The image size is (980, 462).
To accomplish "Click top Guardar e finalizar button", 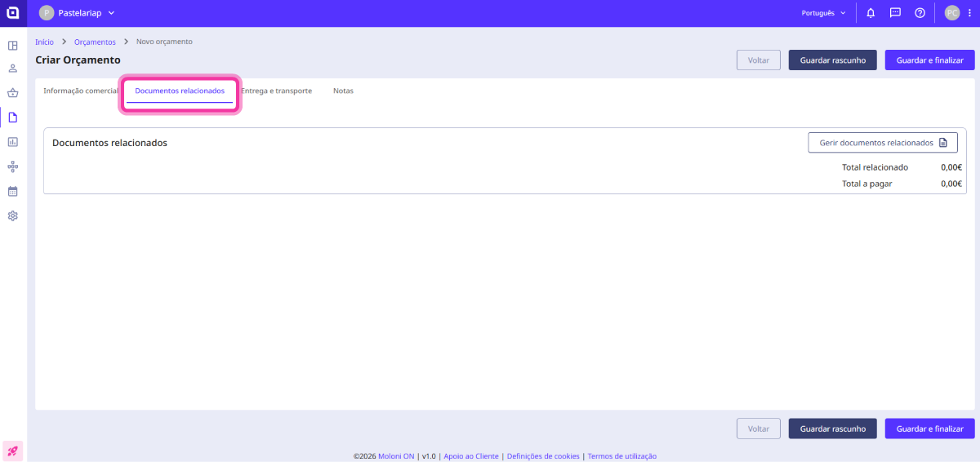I will click(x=929, y=60).
